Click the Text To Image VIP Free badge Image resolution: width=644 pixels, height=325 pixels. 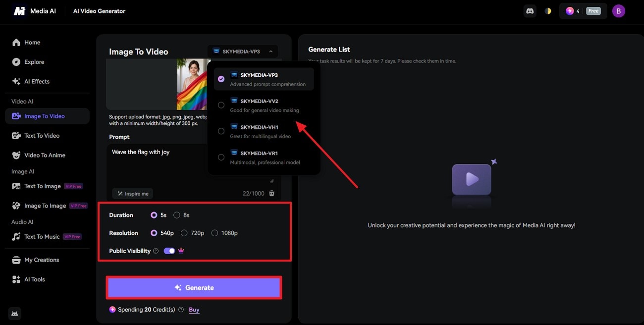pos(73,186)
